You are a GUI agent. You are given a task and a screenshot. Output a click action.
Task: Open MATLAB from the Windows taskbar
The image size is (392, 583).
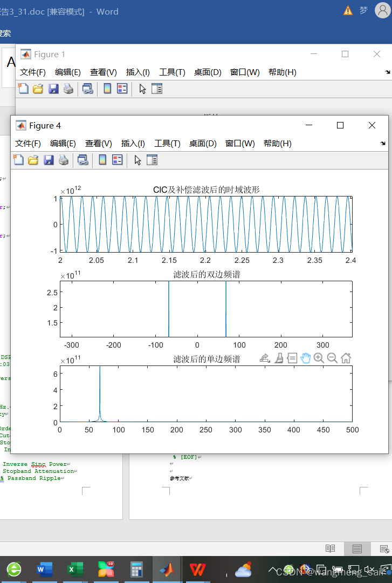[167, 570]
